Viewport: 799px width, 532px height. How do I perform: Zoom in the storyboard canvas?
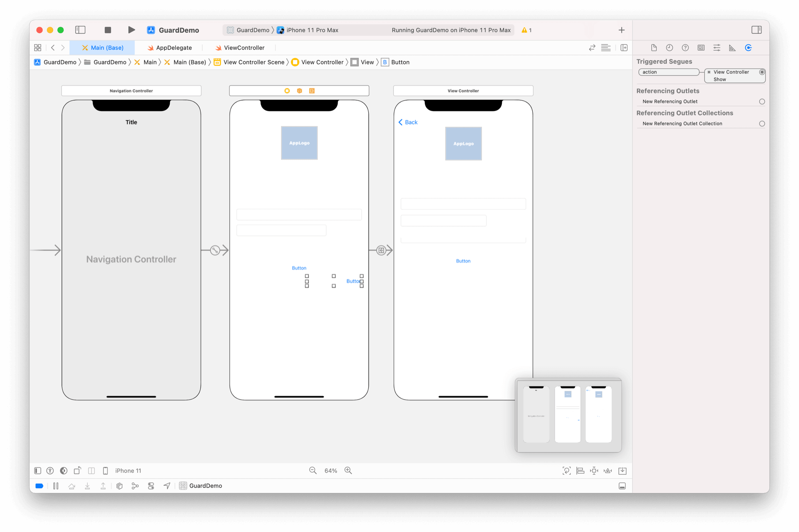coord(348,470)
